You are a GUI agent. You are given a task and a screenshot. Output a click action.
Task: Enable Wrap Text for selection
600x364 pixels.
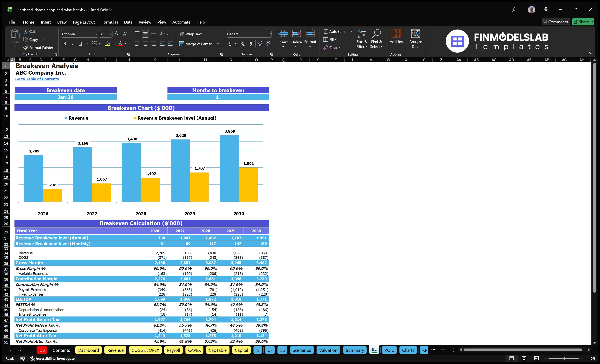pyautogui.click(x=191, y=34)
